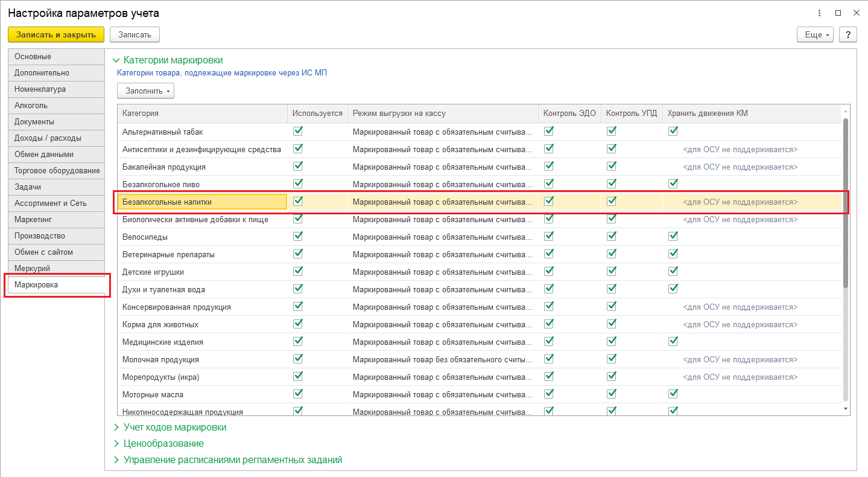The image size is (868, 477).
Task: Open the 'Торговое оборудование' tab
Action: pyautogui.click(x=57, y=171)
